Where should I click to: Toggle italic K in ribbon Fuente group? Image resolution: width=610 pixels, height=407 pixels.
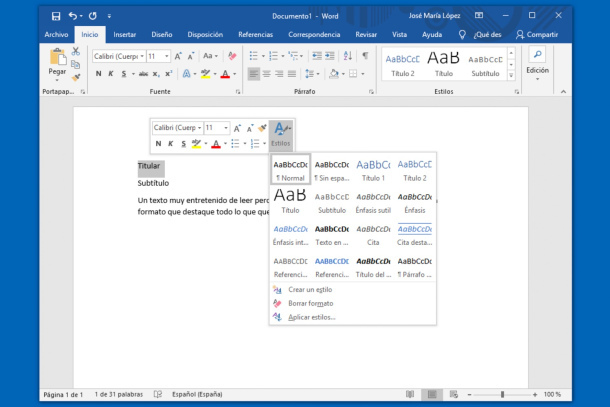click(111, 74)
